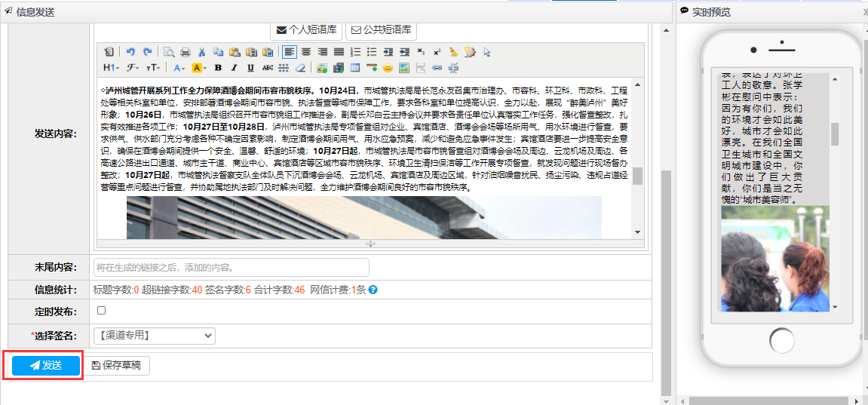Apply bold formatting with B icon
Viewport: 868px width, 405px height.
216,68
